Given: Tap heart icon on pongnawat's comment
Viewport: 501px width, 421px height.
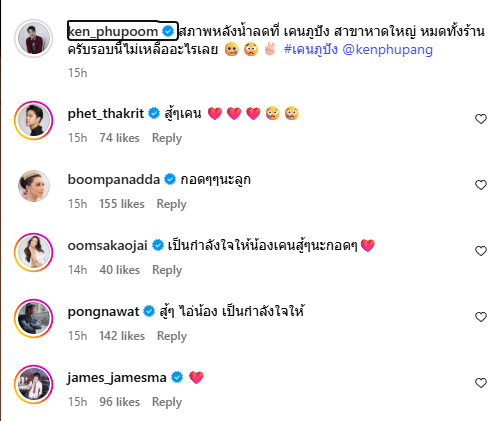Looking at the screenshot, I should (481, 317).
